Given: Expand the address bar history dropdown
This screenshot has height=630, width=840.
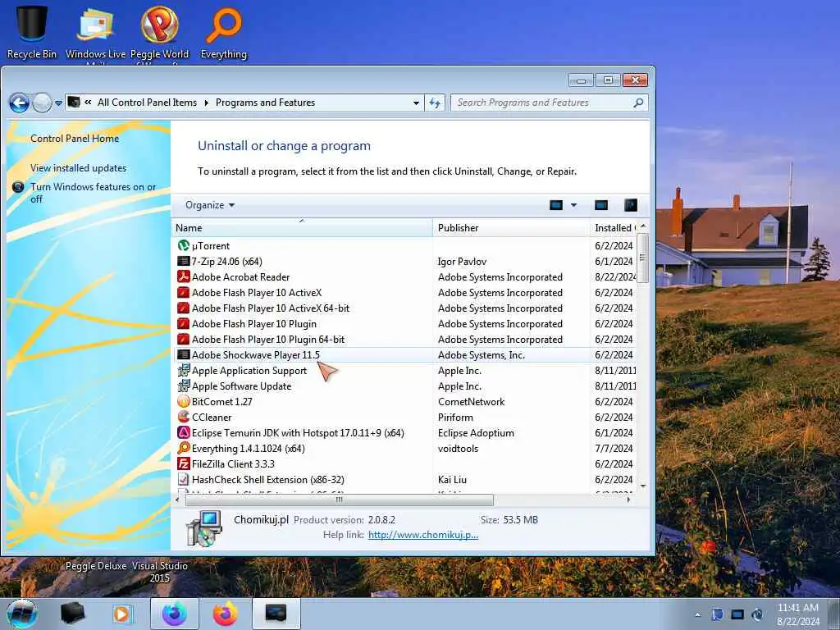Looking at the screenshot, I should 416,103.
